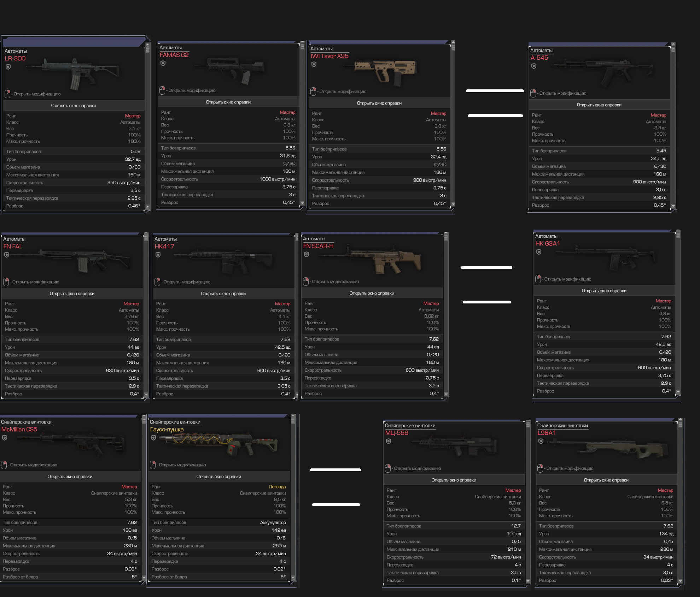700x597 pixels.
Task: Click the scrollbar down arrow on A-545 card
Action: 673,206
